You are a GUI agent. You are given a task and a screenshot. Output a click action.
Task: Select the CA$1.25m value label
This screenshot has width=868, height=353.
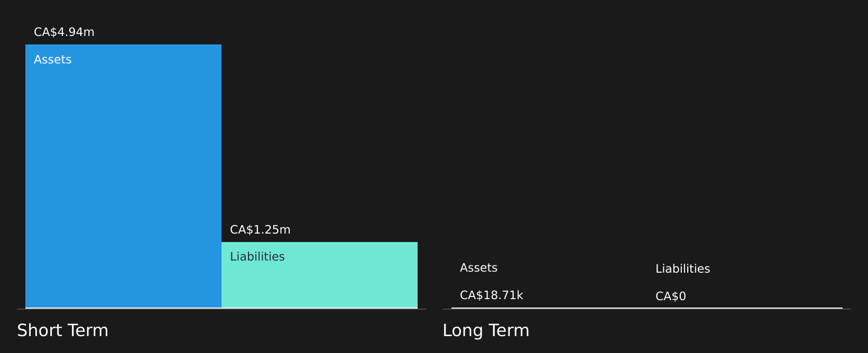[260, 230]
